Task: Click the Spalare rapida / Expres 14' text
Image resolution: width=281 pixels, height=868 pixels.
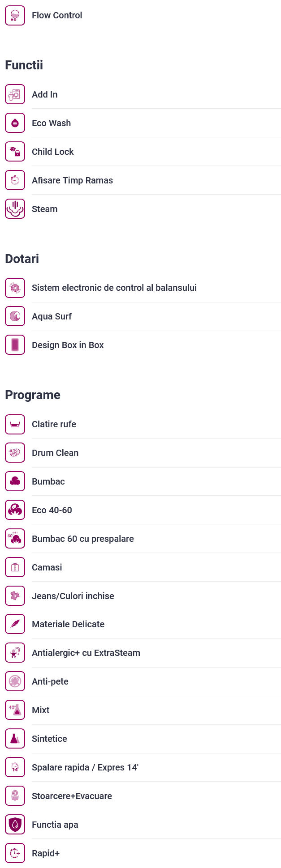Action: click(85, 767)
